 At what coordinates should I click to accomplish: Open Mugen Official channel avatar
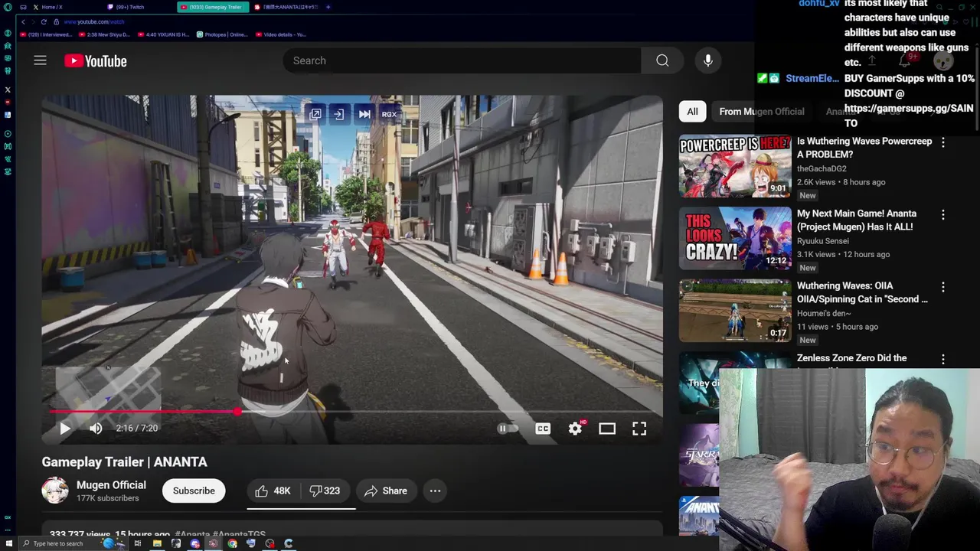pyautogui.click(x=55, y=491)
